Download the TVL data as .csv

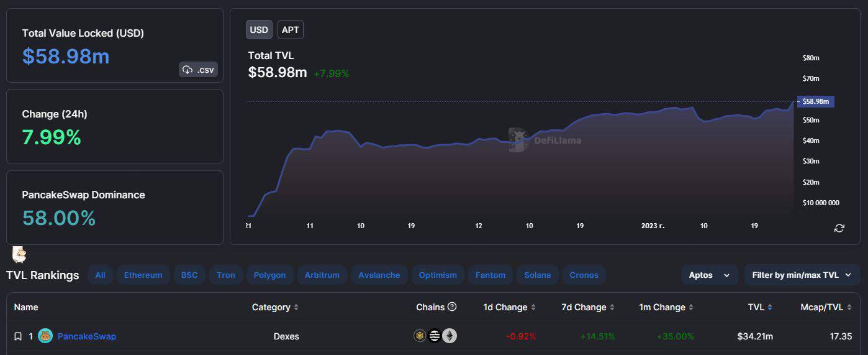click(198, 70)
